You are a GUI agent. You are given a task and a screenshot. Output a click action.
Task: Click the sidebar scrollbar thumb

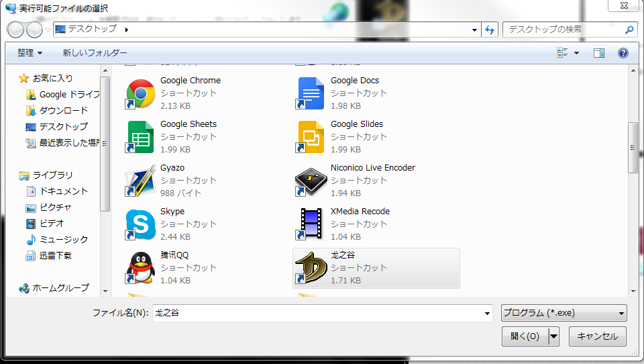pos(105,144)
